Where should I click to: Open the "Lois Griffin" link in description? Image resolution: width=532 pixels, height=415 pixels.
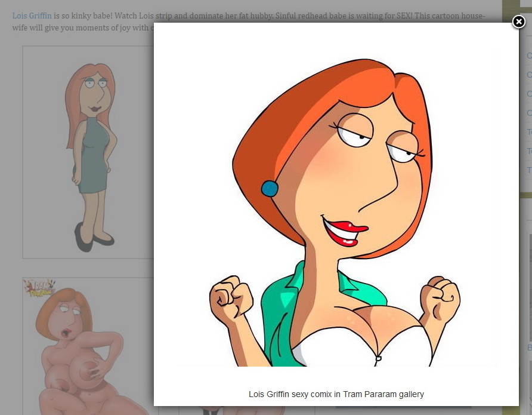pyautogui.click(x=32, y=16)
